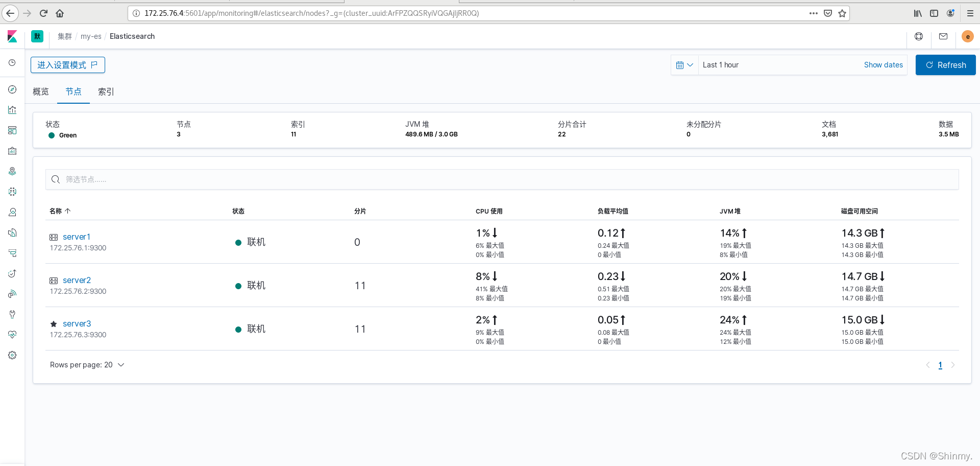Sort by 磁盘可用空间 column header
Viewport: 980px width, 466px height.
860,211
